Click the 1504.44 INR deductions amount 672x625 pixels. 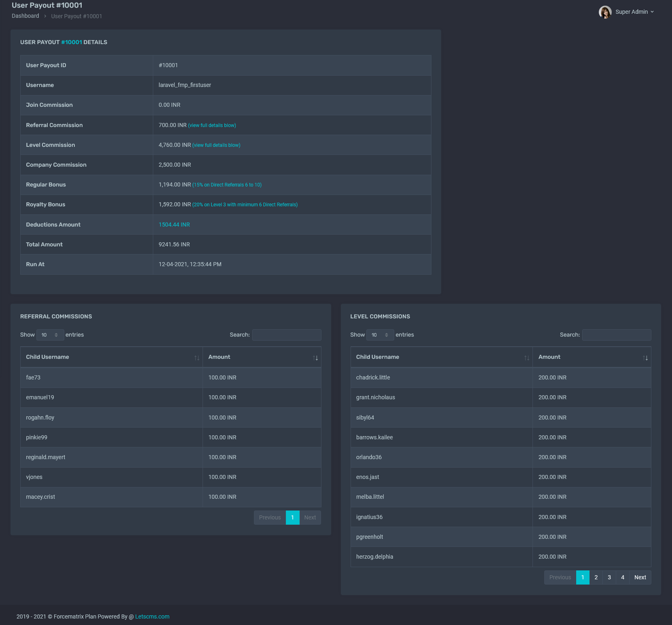[174, 225]
